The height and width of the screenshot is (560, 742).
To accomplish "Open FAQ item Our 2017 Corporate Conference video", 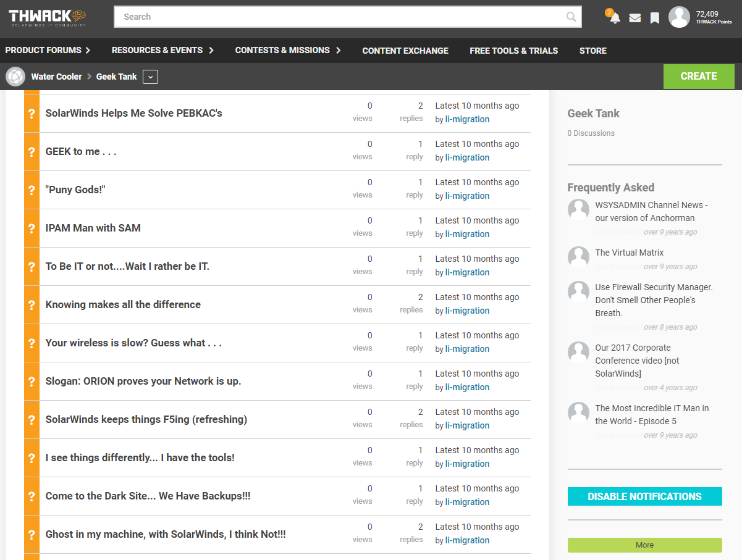I will point(637,361).
